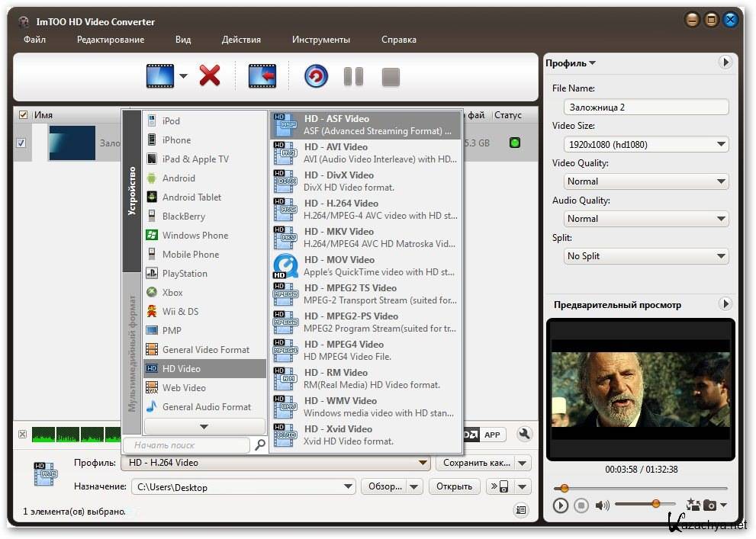Open settings via the wrench icon
The width and height of the screenshot is (756, 539).
click(524, 435)
